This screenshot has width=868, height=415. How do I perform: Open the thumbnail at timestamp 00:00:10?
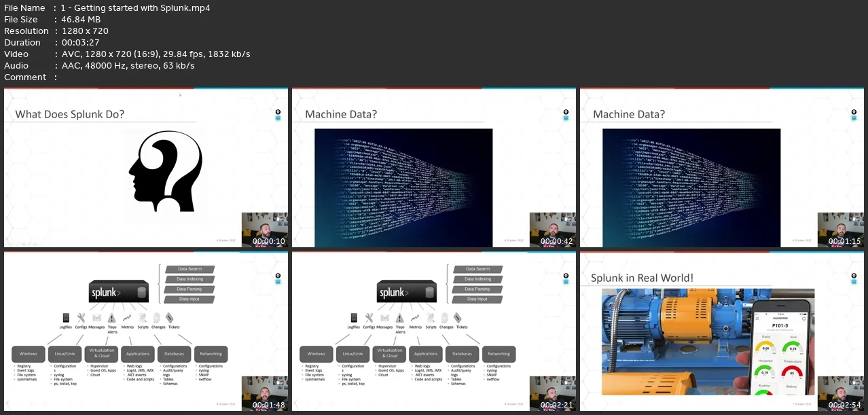tap(146, 167)
